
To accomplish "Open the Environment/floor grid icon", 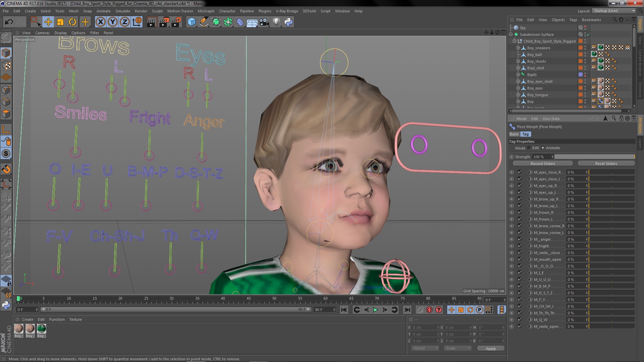I will tap(252, 22).
